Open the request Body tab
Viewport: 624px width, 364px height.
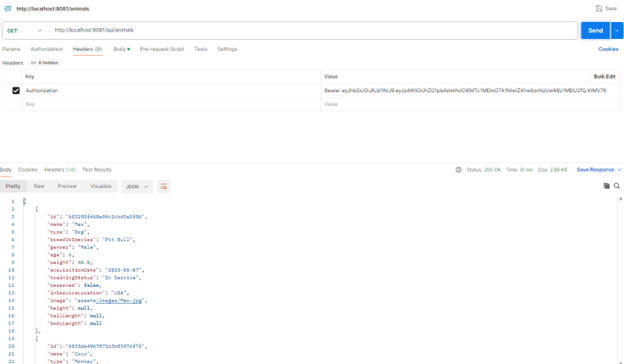[x=121, y=49]
